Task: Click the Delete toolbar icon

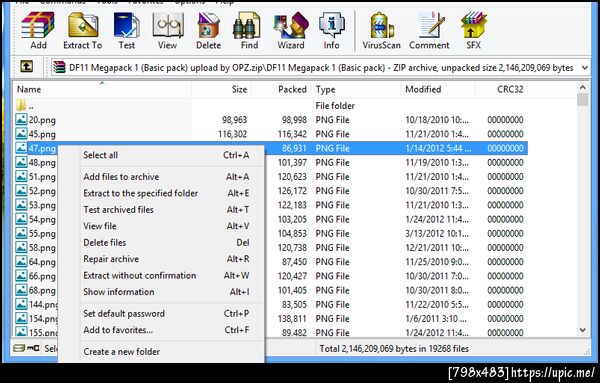Action: [209, 31]
